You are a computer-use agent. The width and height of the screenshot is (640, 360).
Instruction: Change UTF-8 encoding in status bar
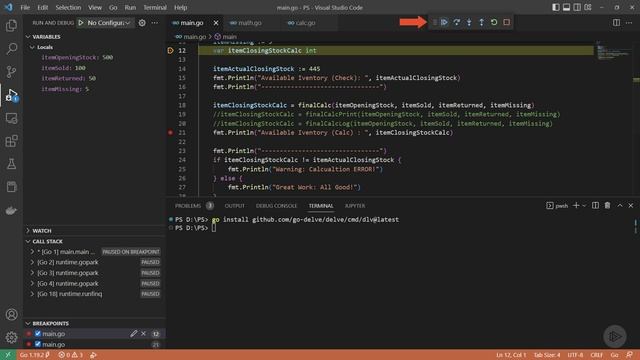(x=576, y=355)
